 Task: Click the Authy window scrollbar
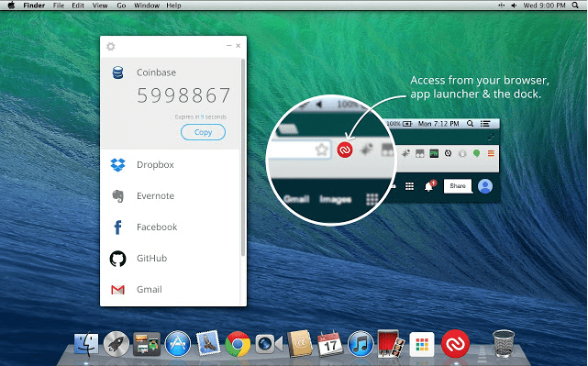pos(243,158)
